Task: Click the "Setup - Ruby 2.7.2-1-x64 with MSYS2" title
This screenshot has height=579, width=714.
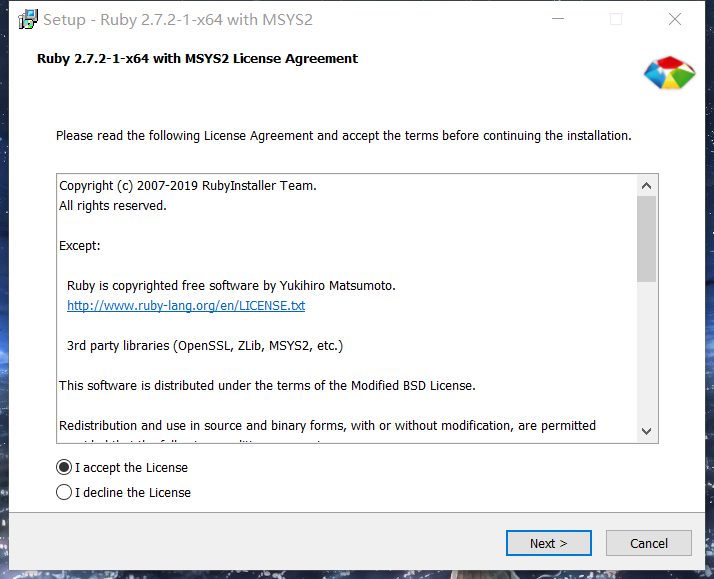Action: pyautogui.click(x=178, y=20)
